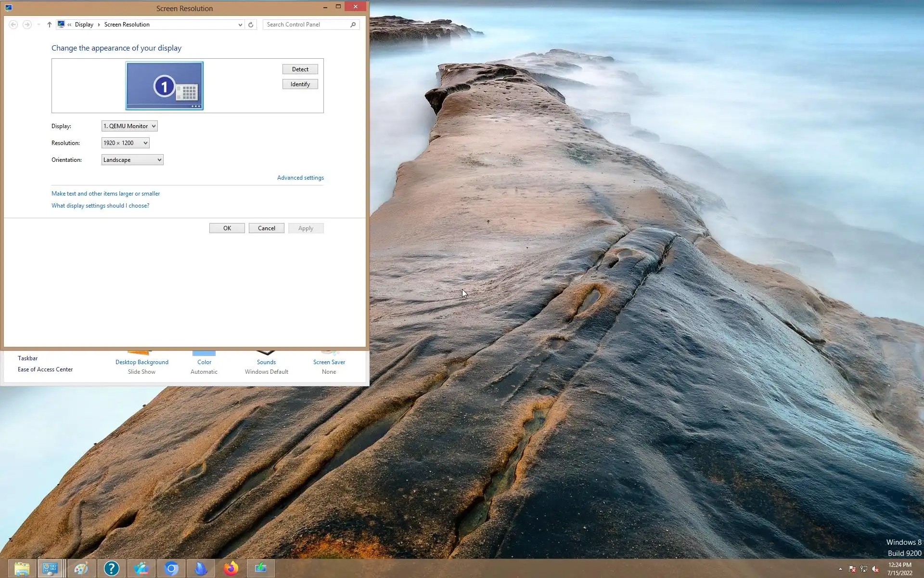Expand address bar history dropdown arrow
924x578 pixels.
[x=240, y=25]
